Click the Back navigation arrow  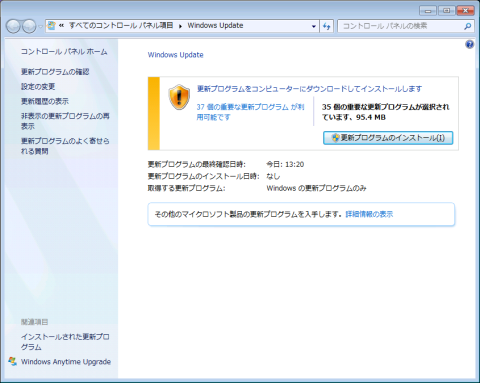(13, 26)
